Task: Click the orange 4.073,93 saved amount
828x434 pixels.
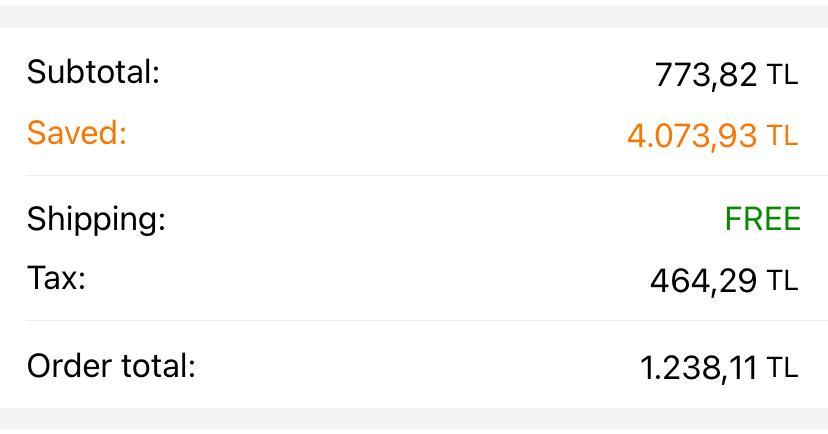Action: coord(692,135)
